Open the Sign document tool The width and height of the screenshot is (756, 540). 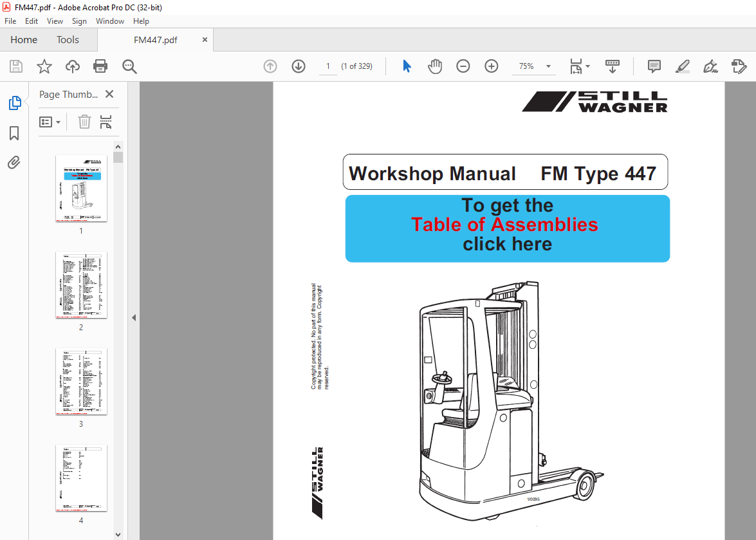[711, 66]
